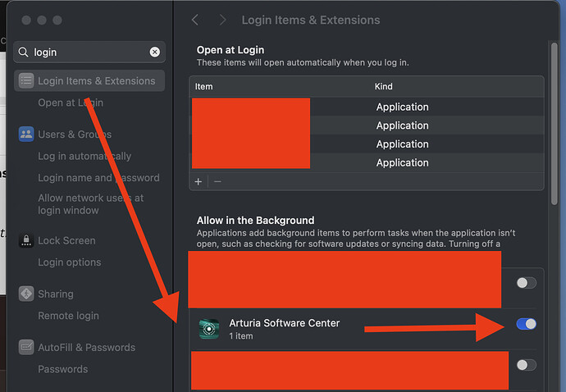The image size is (566, 392).
Task: Click the Item column header
Action: (204, 87)
